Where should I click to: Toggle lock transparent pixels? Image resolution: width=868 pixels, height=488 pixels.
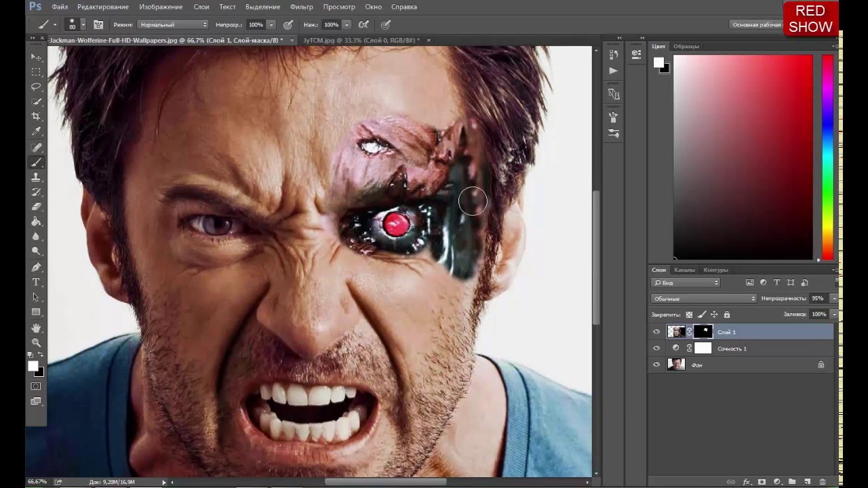tap(689, 314)
